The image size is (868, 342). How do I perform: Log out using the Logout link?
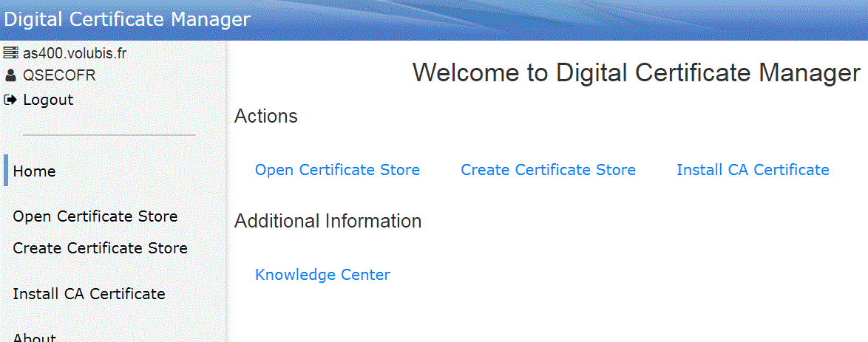point(48,100)
